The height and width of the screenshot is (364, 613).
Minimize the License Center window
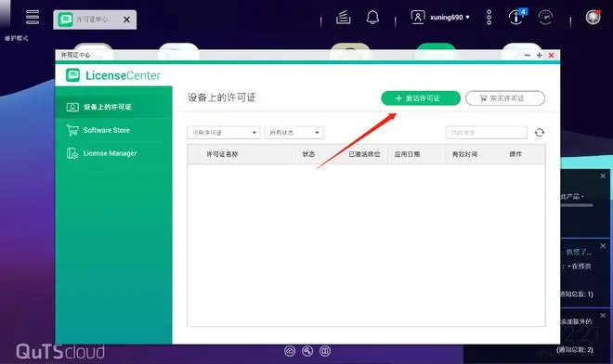pyautogui.click(x=528, y=56)
